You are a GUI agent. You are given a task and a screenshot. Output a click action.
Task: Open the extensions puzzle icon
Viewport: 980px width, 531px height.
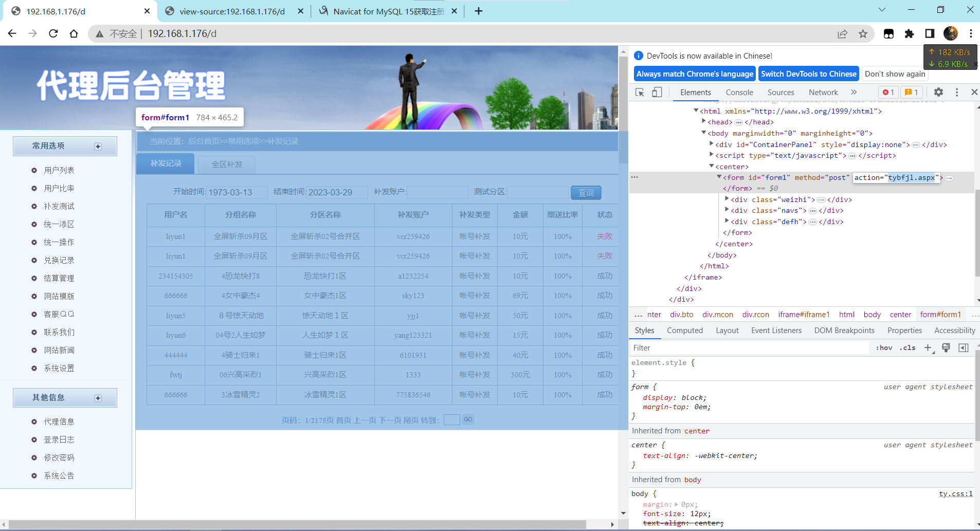(x=909, y=34)
